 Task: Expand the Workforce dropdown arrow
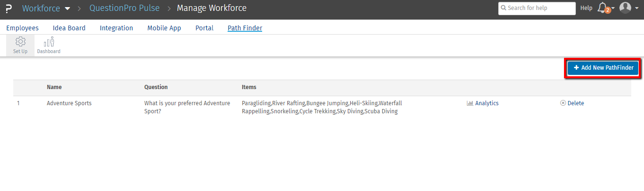(67, 9)
